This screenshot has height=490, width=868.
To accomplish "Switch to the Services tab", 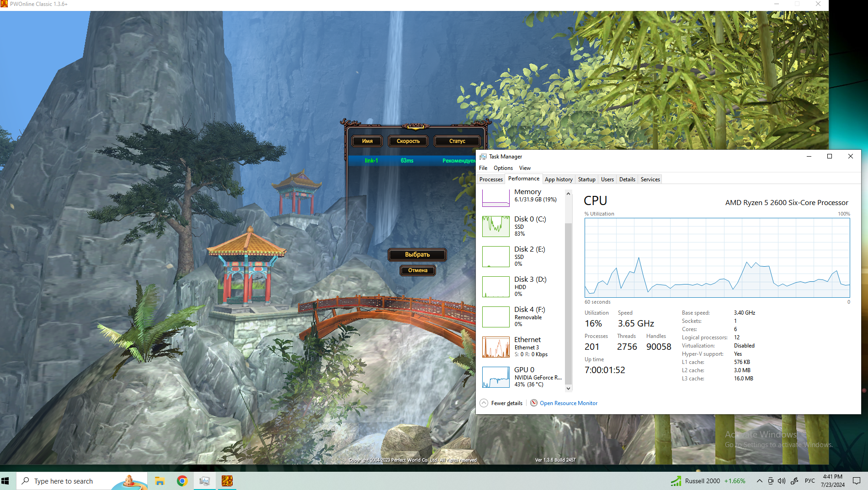I will tap(650, 179).
